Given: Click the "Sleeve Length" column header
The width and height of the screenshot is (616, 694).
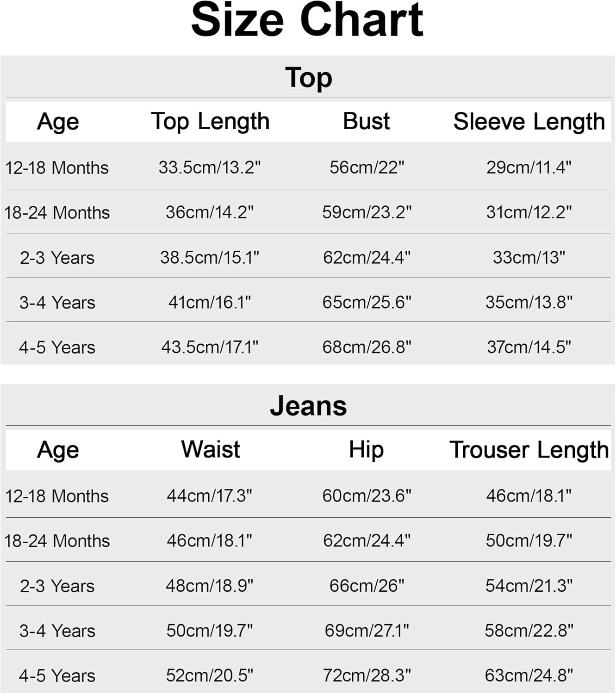Looking at the screenshot, I should tap(529, 122).
